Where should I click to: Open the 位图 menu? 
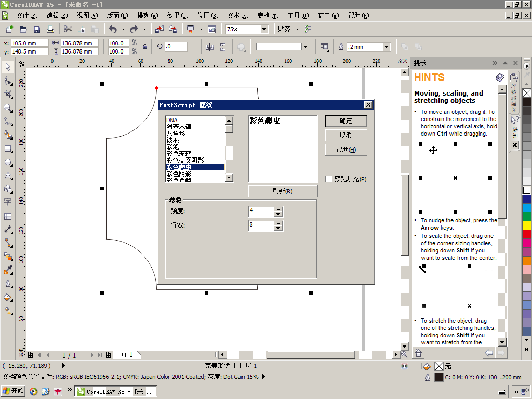[x=208, y=15]
